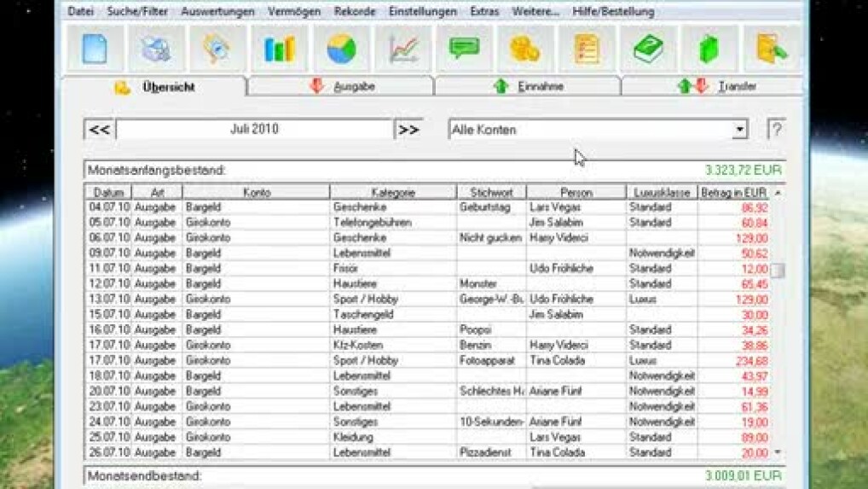Switch to the Ausgabe tab

(341, 86)
